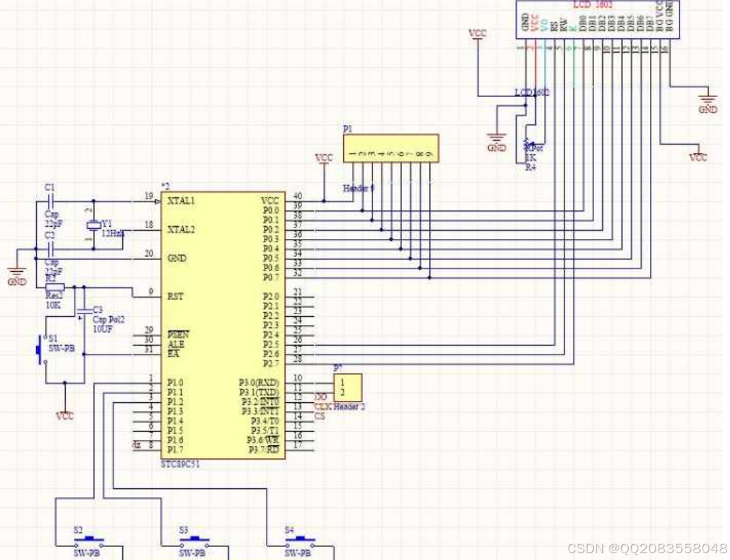Viewport: 730px width, 560px height.
Task: Click the LCD 1602 title text
Action: 593,5
